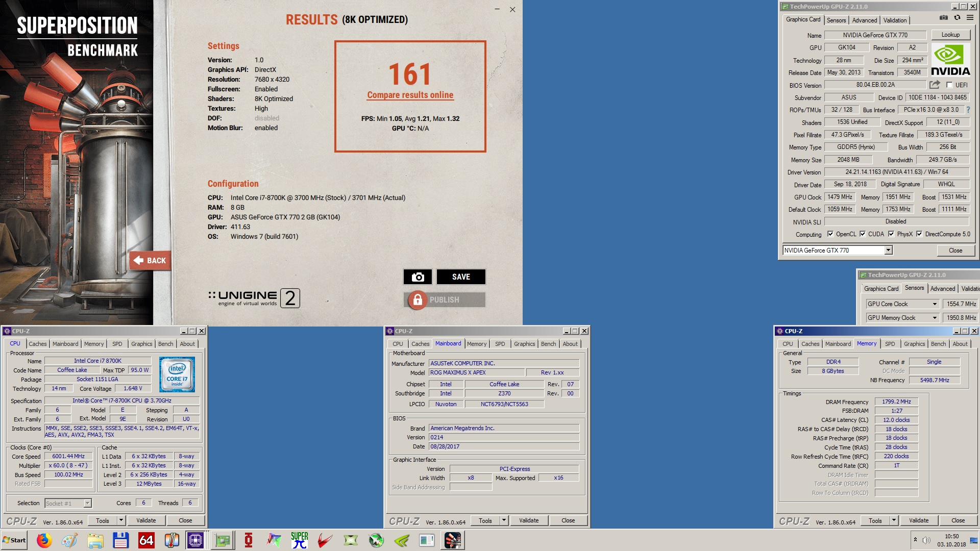Open Bench tab in Mainboard CPU-Z window
980x551 pixels.
tap(549, 344)
